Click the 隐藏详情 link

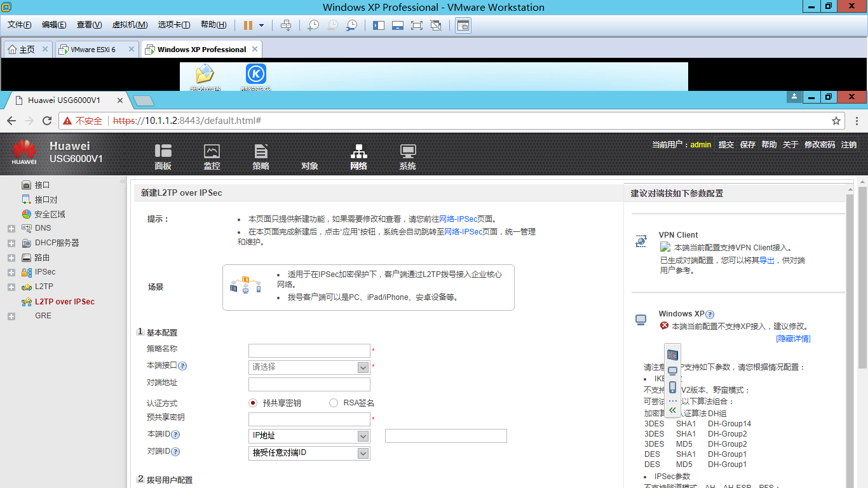pos(793,339)
